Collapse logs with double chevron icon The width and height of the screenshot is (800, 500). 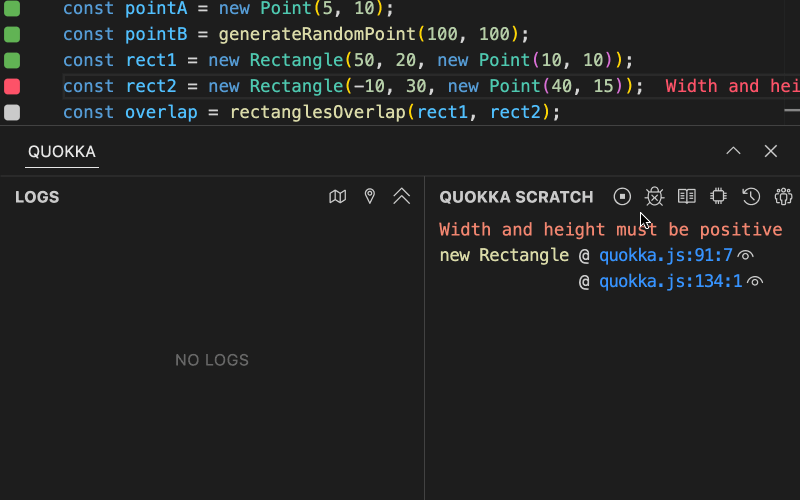click(x=402, y=196)
